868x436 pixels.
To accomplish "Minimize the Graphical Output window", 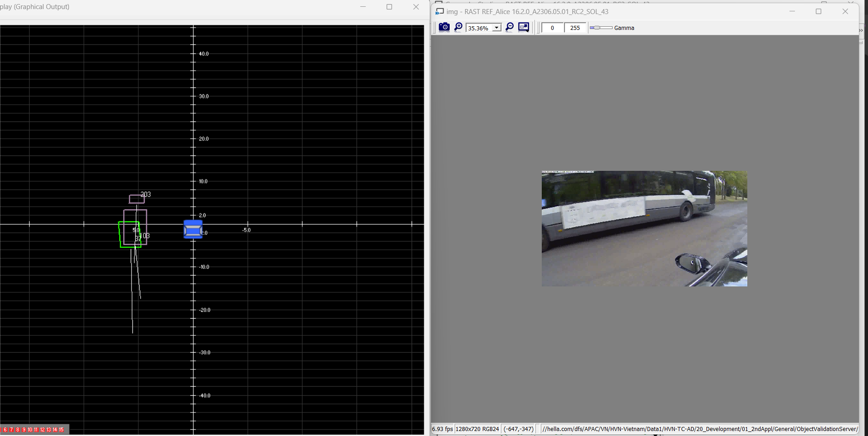I will pyautogui.click(x=363, y=7).
